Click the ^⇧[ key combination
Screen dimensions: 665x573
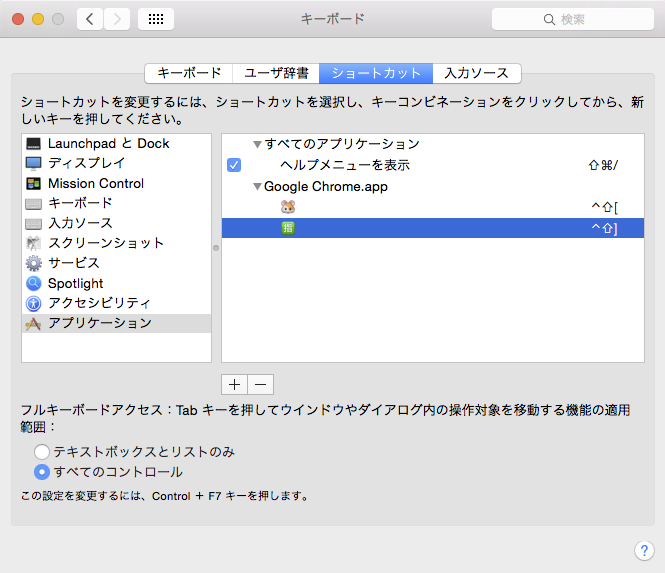(604, 207)
